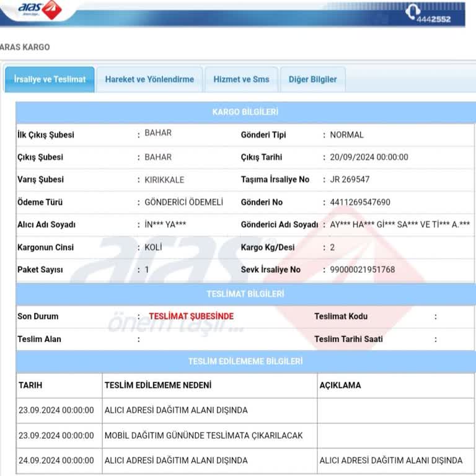Switch to Hareket ve Yönlendirme tab
The width and height of the screenshot is (476, 476).
[x=149, y=79]
